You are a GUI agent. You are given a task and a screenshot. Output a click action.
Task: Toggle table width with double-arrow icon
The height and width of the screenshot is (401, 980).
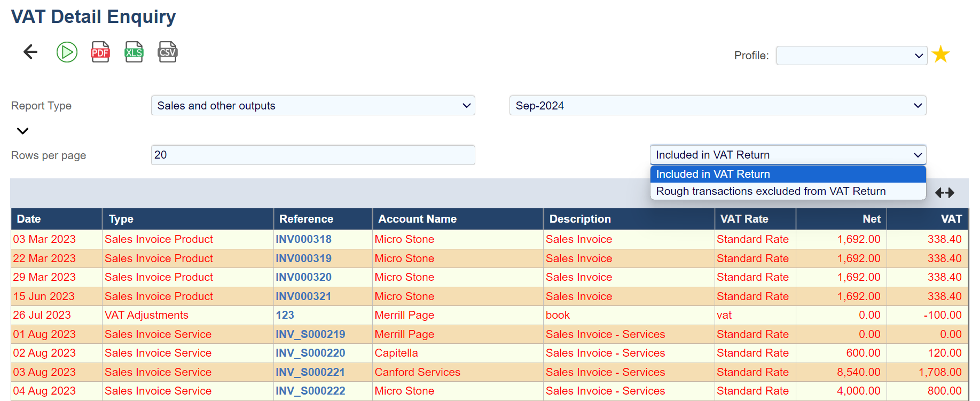point(944,193)
